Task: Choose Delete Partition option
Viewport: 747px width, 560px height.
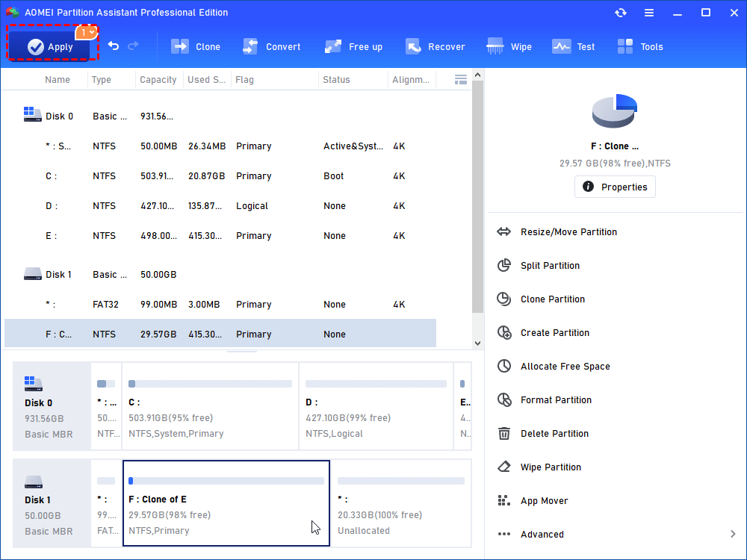Action: click(x=554, y=433)
